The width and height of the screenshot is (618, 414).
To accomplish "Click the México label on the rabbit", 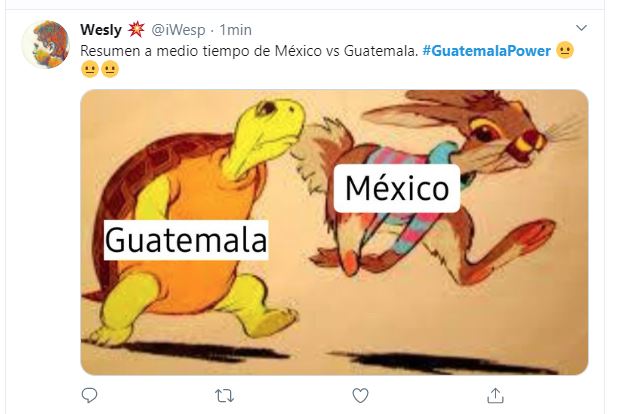I will (x=397, y=188).
